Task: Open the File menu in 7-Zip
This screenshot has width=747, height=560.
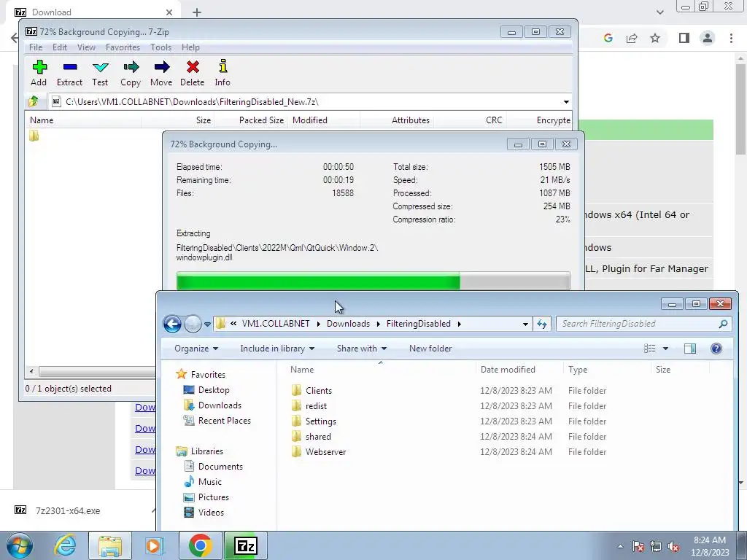Action: tap(36, 47)
